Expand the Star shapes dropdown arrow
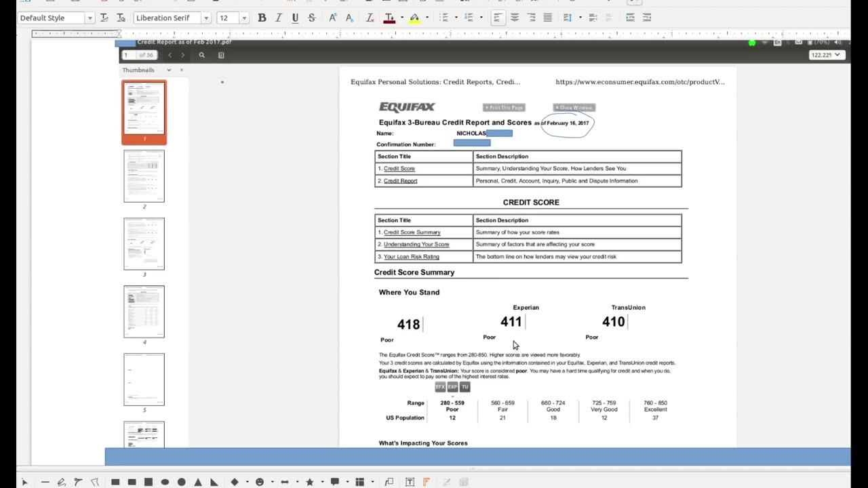Viewport: 868px width, 488px height. pyautogui.click(x=322, y=482)
